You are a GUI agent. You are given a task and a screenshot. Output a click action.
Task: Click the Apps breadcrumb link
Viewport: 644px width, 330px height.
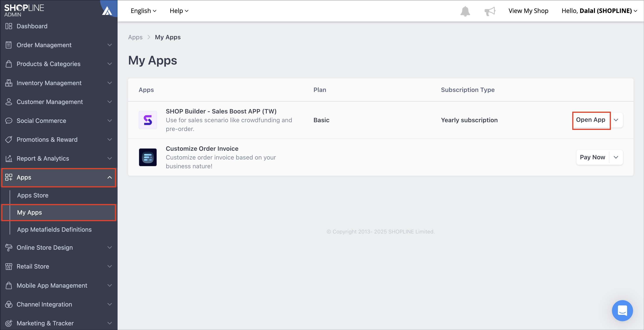(x=135, y=37)
